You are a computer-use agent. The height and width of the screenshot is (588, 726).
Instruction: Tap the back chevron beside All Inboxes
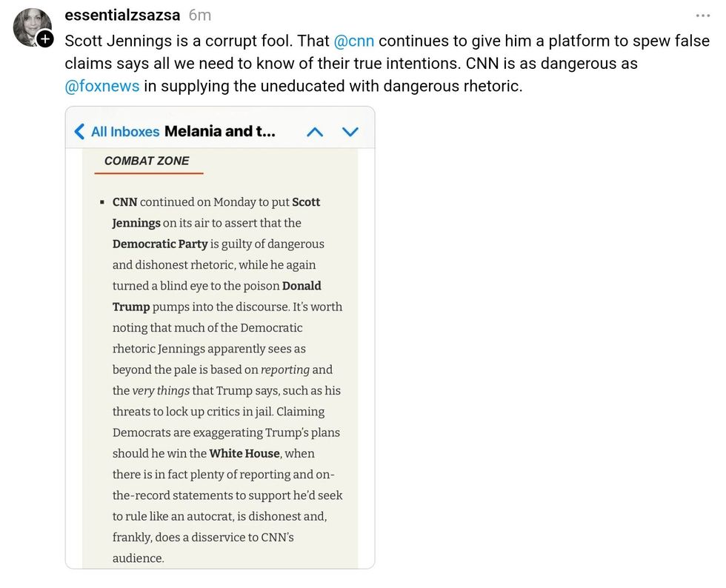pos(79,132)
